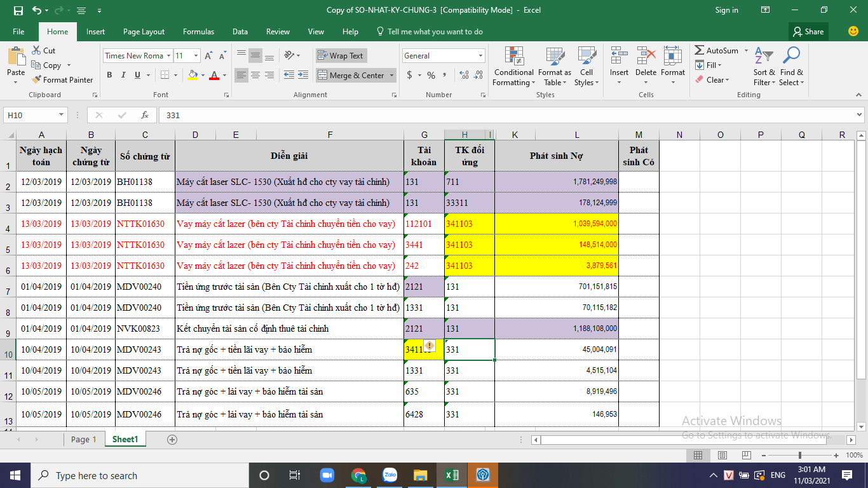
Task: Click error warning icon near cell G10
Action: (x=430, y=346)
